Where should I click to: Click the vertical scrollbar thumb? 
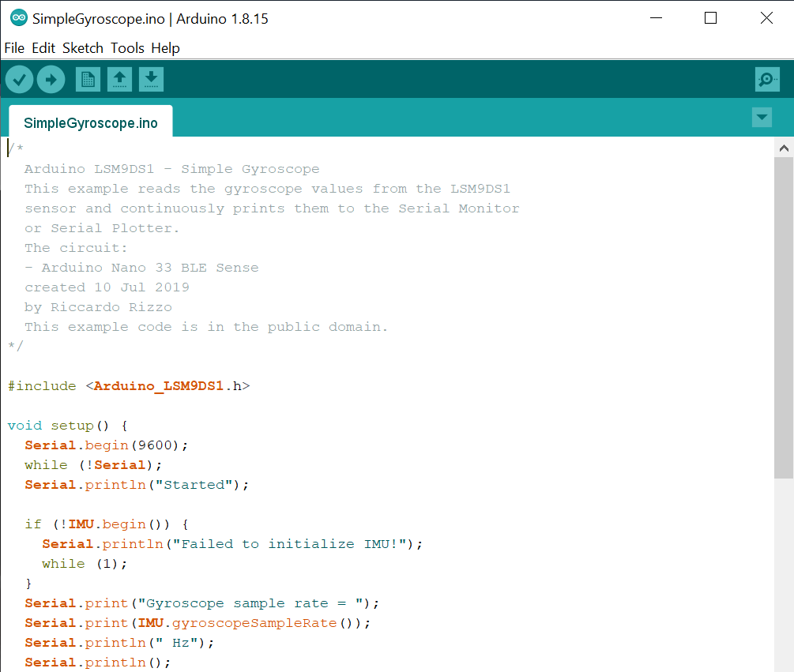784,317
